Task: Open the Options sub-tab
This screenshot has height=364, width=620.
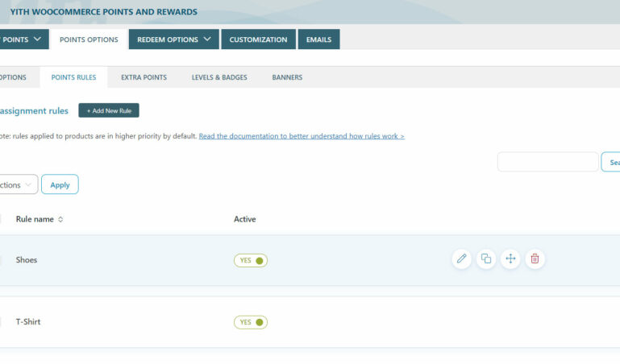Action: click(x=13, y=77)
